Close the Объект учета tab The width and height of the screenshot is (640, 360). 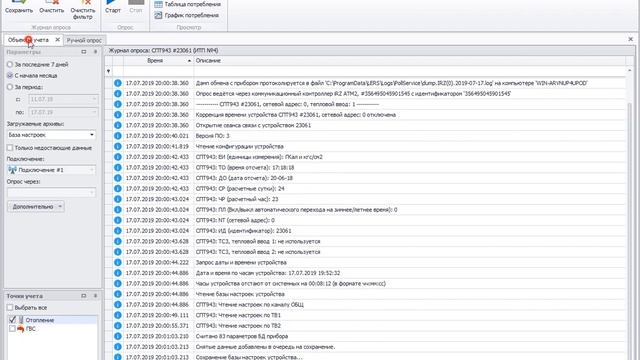click(58, 40)
